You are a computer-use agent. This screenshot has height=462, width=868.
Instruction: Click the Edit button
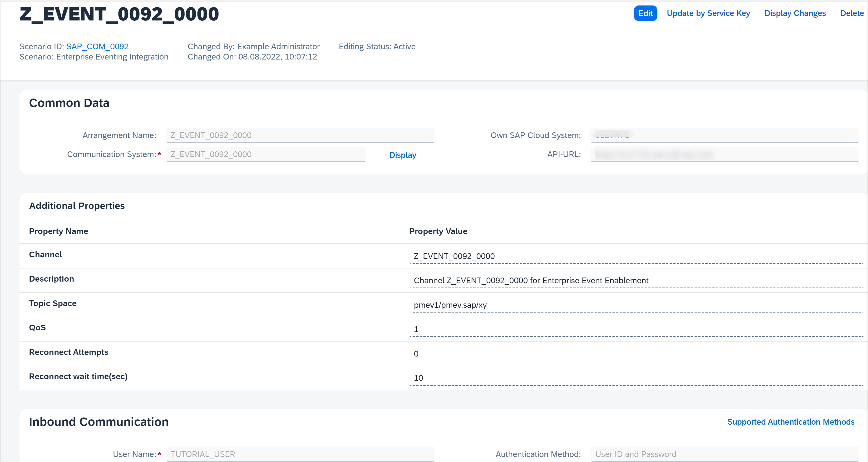click(645, 13)
